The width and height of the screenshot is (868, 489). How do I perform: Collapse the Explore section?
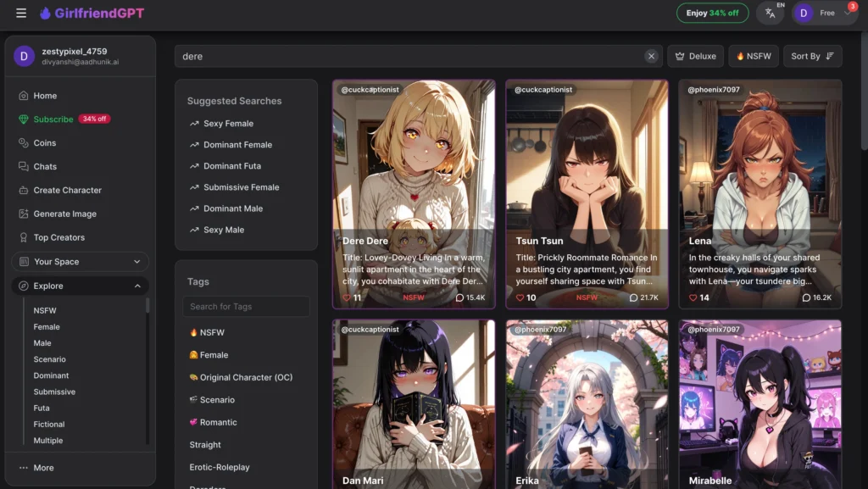click(81, 286)
